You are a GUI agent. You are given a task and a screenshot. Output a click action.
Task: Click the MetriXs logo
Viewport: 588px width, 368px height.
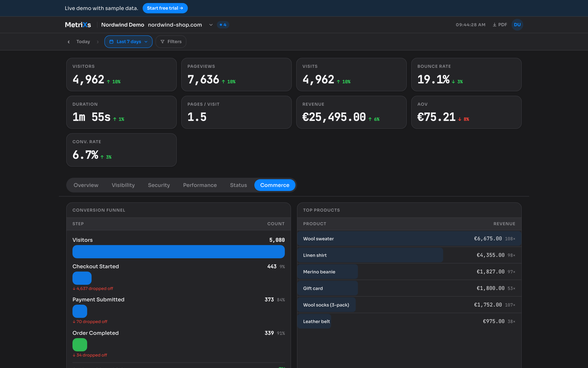click(78, 25)
